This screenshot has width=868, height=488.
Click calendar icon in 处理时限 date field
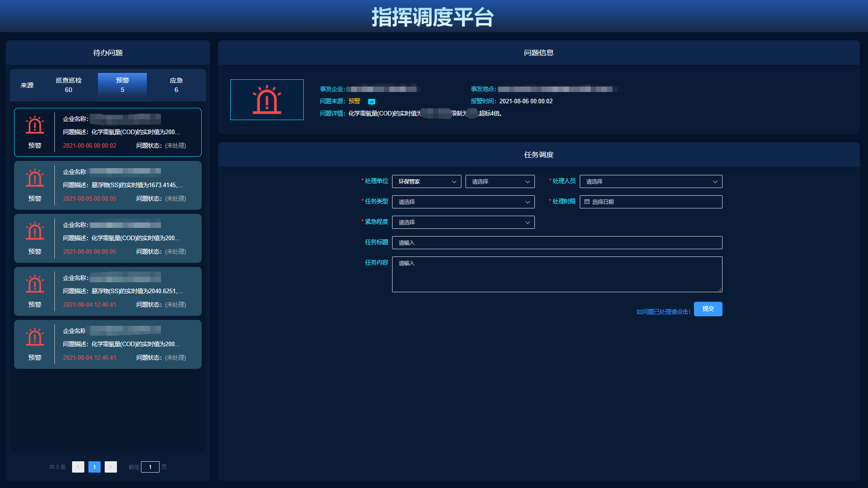tap(587, 202)
